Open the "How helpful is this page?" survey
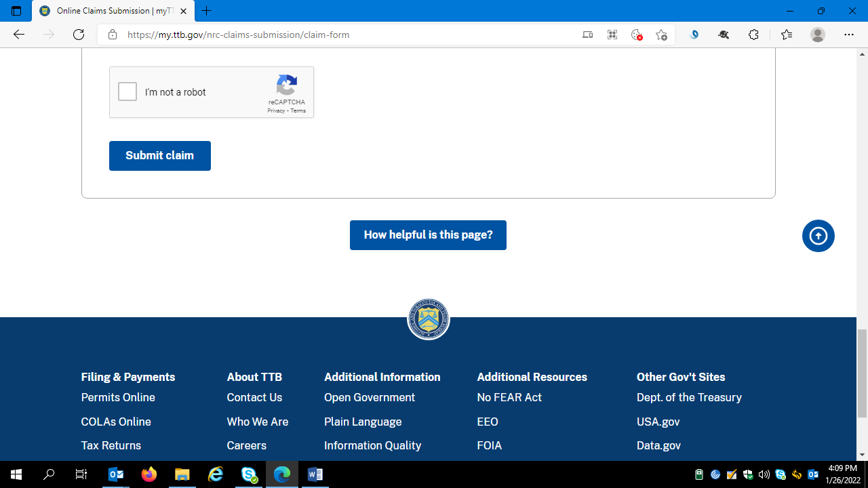The width and height of the screenshot is (868, 488). tap(428, 235)
